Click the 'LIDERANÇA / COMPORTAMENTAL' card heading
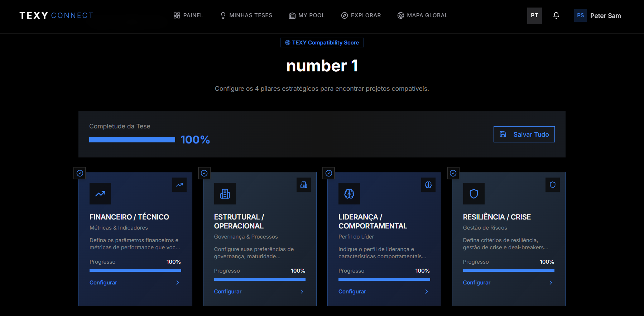This screenshot has height=316, width=644. pos(373,221)
